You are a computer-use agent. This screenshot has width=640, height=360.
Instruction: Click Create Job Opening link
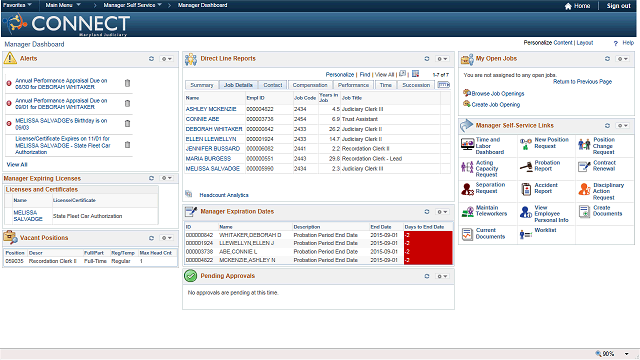pyautogui.click(x=496, y=104)
